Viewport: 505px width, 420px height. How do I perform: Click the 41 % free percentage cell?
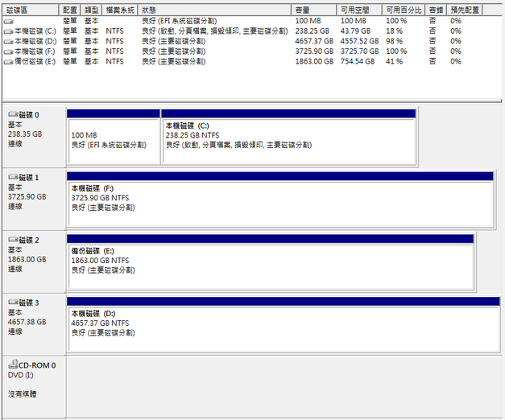[x=394, y=61]
